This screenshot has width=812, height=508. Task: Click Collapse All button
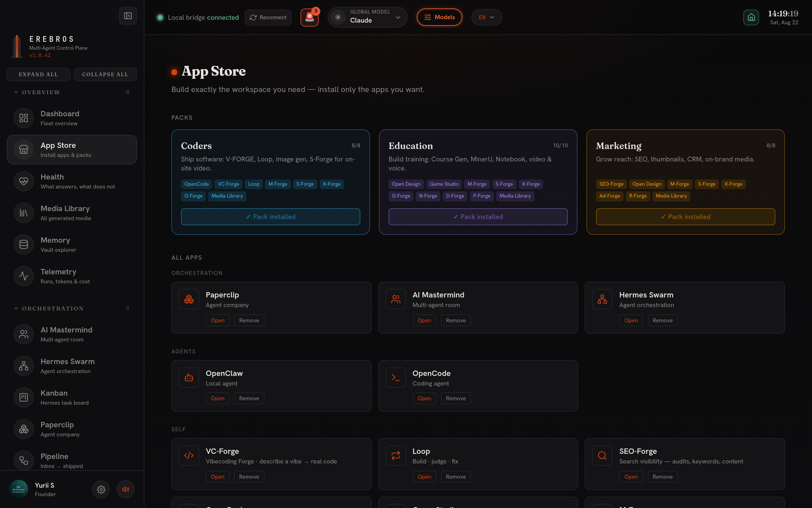click(105, 75)
